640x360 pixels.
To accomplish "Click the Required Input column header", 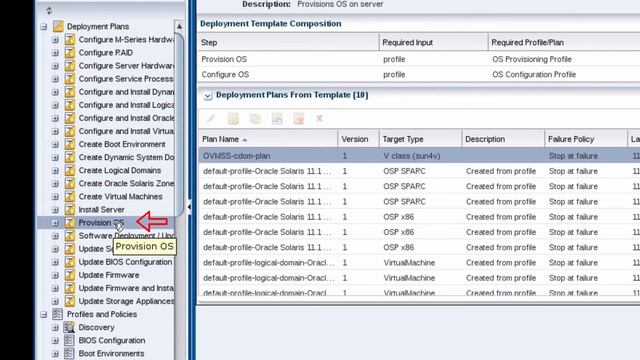I will [x=433, y=42].
